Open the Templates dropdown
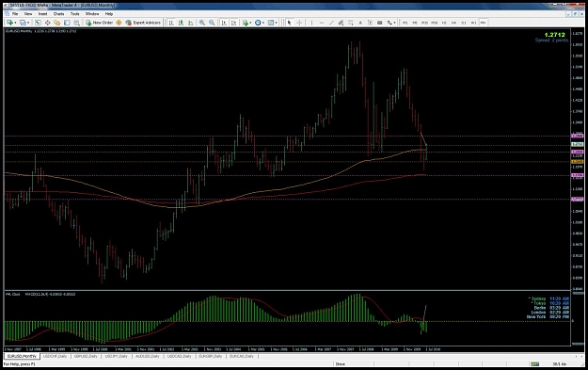Screen dimensions: 588x370 273,23
